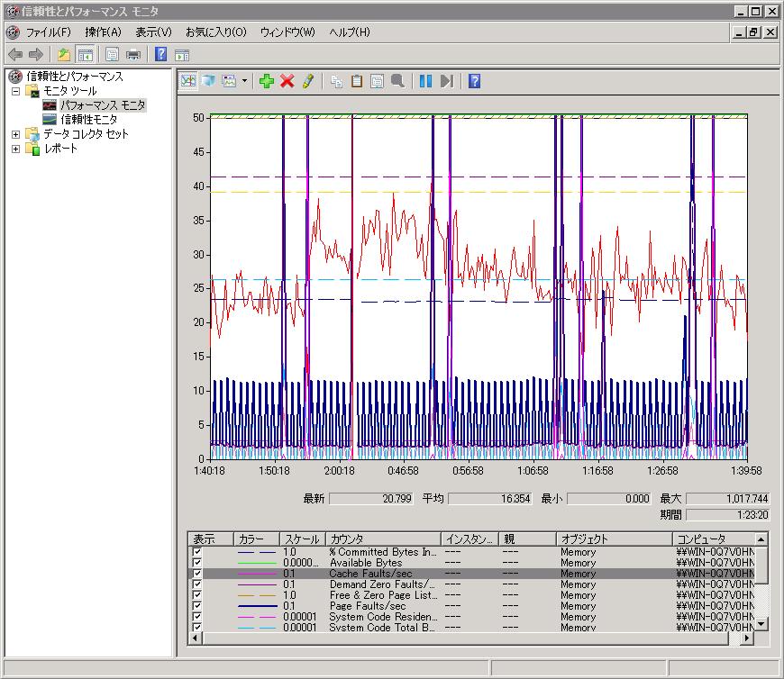Click the View current activity icon
784x679 pixels.
point(188,81)
